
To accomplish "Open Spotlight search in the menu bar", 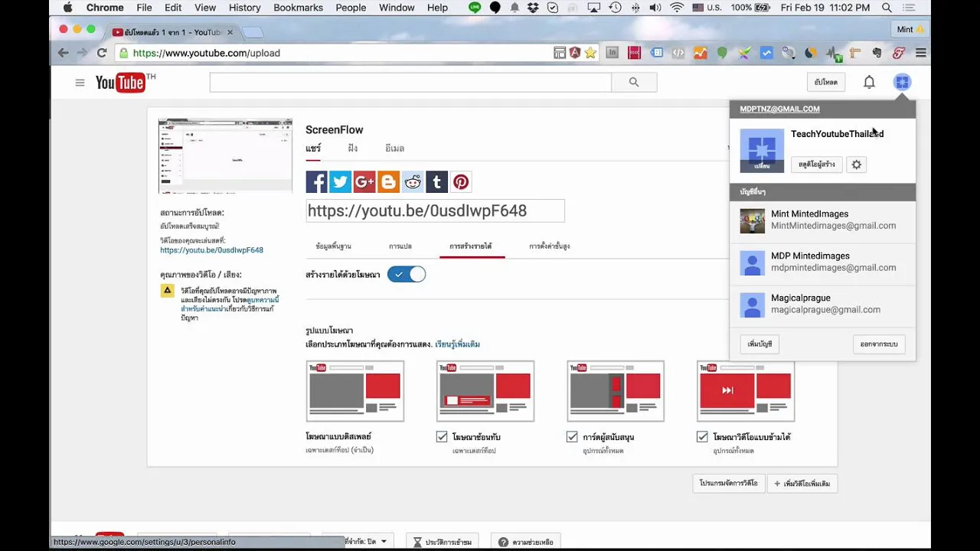I will tap(887, 8).
